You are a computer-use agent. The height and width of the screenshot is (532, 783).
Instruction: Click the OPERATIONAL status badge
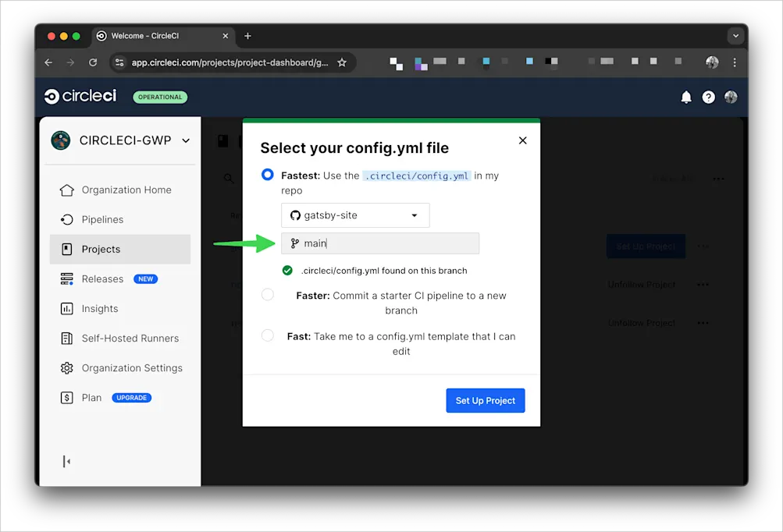[x=160, y=97]
